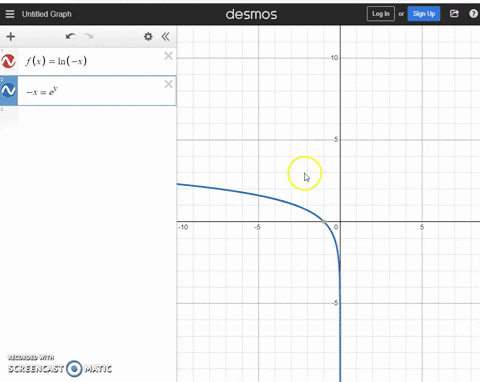
Task: Add a new expression with plus icon
Action: 11,36
